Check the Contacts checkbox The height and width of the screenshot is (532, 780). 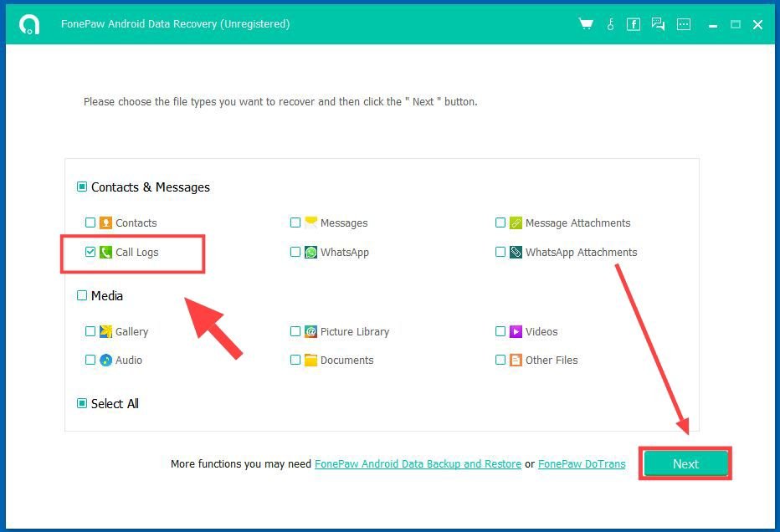(x=90, y=223)
